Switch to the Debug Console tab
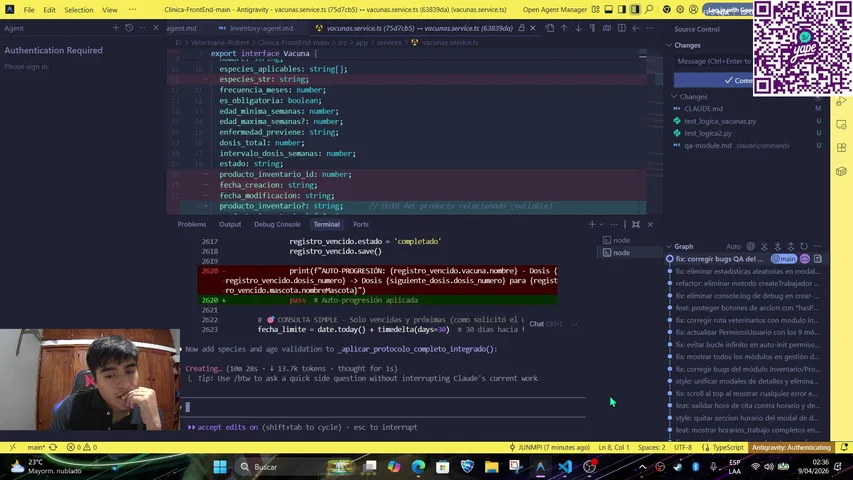Image resolution: width=853 pixels, height=480 pixels. click(277, 224)
